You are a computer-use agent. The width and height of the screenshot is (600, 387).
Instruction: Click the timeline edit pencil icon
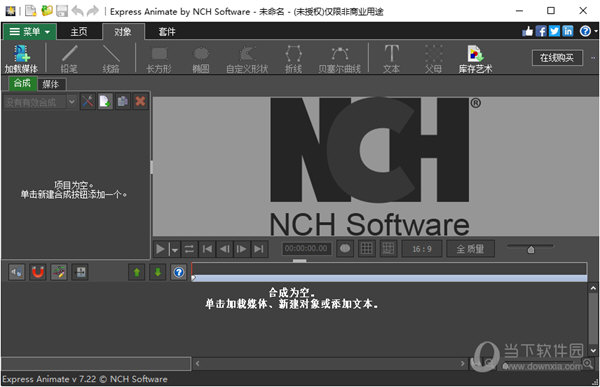pyautogui.click(x=59, y=272)
